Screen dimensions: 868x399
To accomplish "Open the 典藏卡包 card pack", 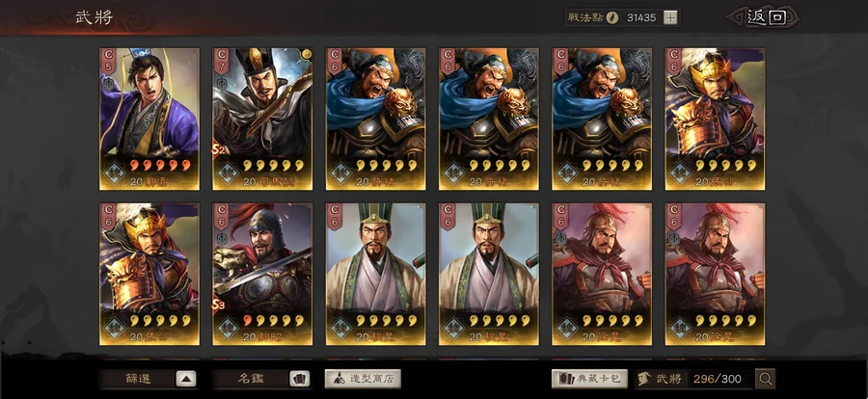I will pyautogui.click(x=590, y=379).
